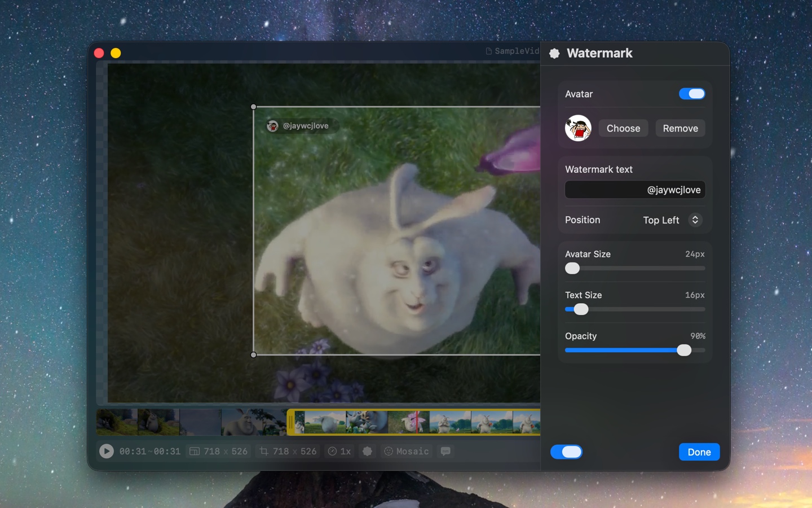Click the avatar image preview
The height and width of the screenshot is (508, 812).
tap(578, 128)
